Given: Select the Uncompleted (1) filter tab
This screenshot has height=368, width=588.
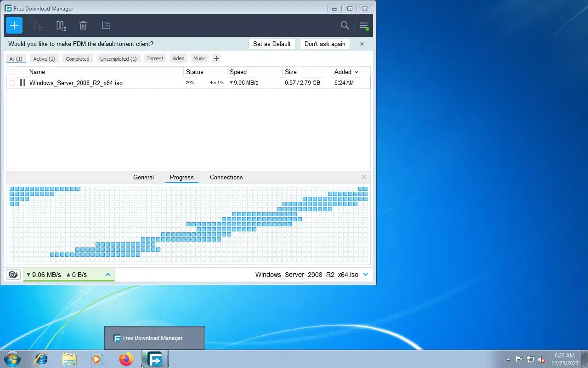Looking at the screenshot, I should (x=119, y=59).
